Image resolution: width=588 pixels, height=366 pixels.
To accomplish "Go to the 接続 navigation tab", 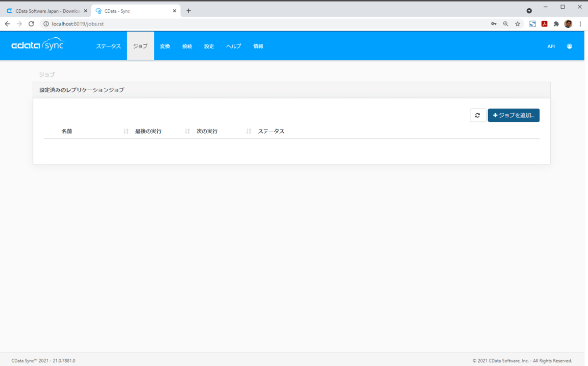I will [187, 46].
